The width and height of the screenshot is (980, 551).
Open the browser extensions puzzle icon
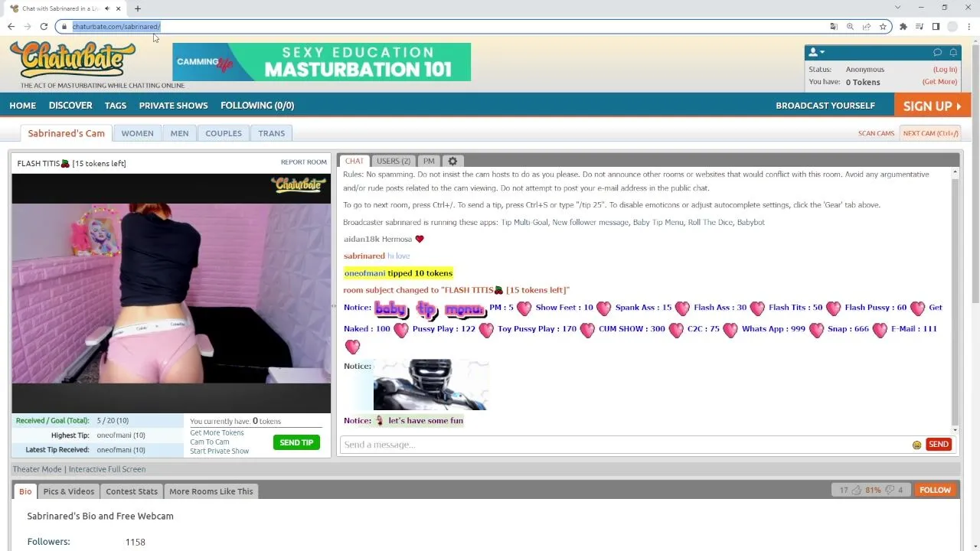click(903, 26)
